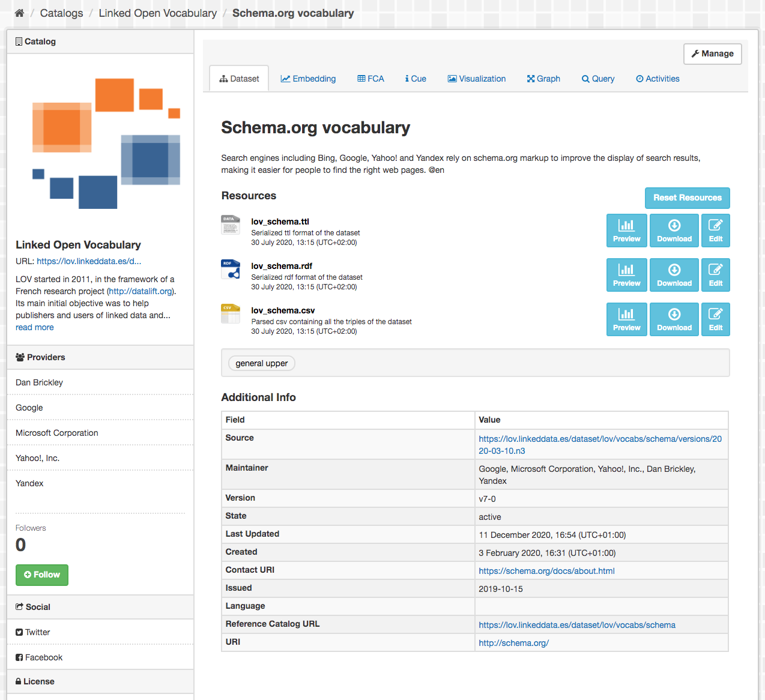
Task: Expand catalog description with read more
Action: 35,327
